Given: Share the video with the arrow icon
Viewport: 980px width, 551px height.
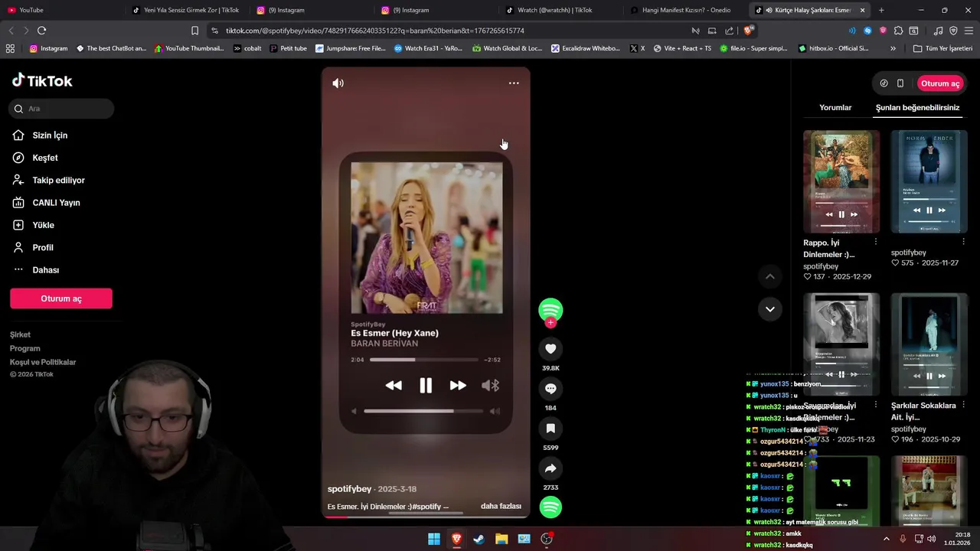Looking at the screenshot, I should point(550,468).
